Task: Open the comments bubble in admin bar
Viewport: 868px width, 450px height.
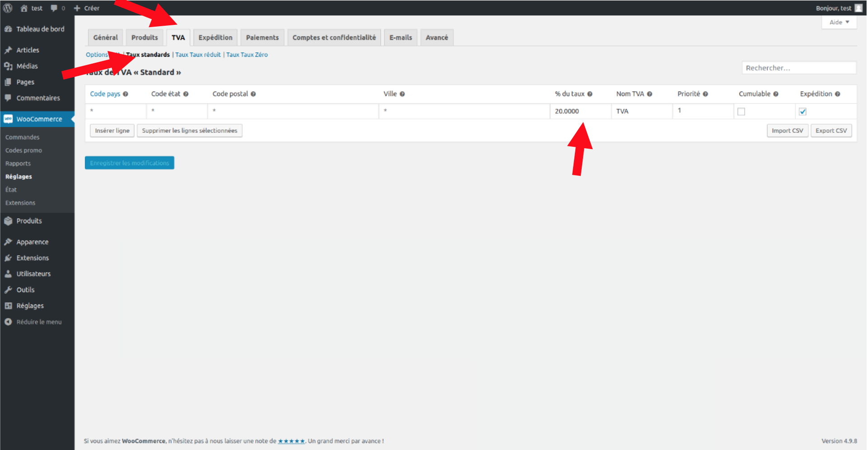Action: [x=54, y=8]
